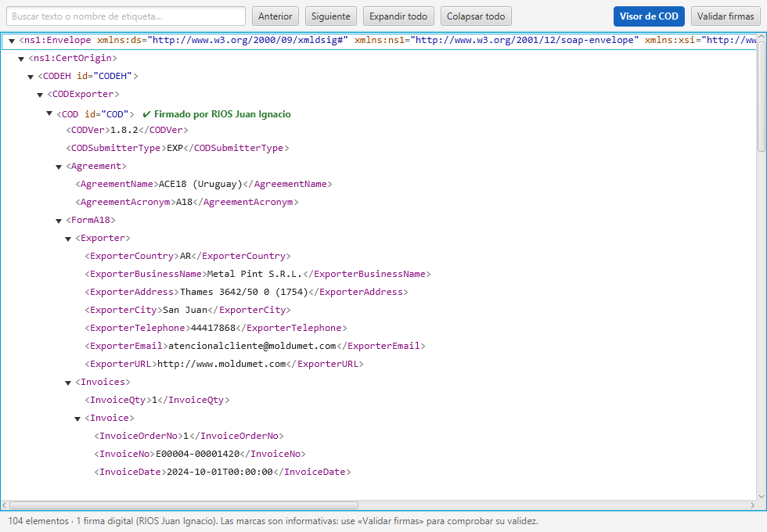Select the InvoiceDate 2024-10-01T00:00:00 line
Image resolution: width=767 pixels, height=532 pixels.
pos(222,472)
